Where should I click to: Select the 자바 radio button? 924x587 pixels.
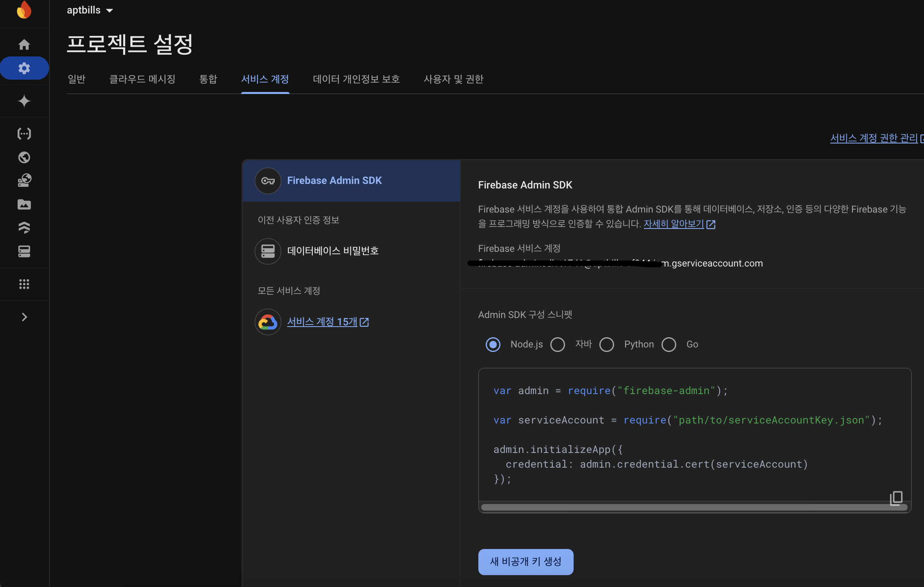click(x=558, y=345)
